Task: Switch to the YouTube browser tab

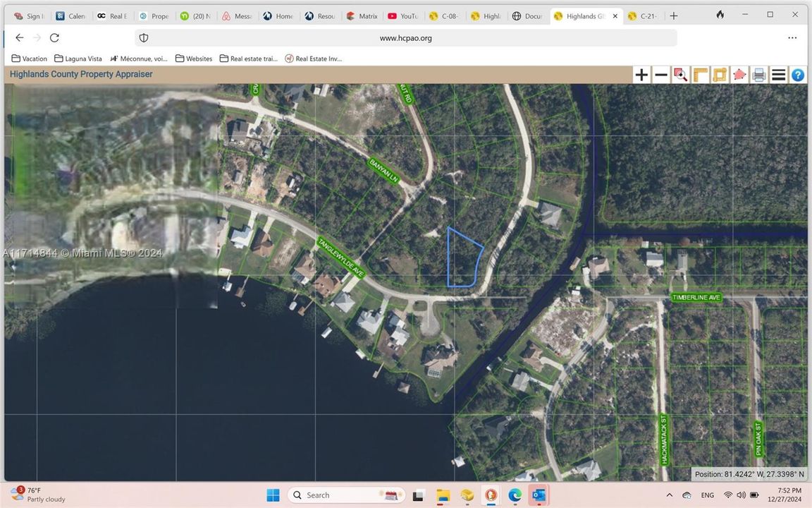Action: (x=402, y=16)
